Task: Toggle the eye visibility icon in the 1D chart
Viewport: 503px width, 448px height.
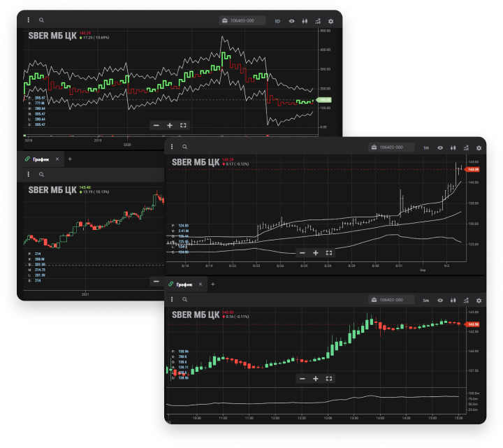Action: tap(291, 21)
